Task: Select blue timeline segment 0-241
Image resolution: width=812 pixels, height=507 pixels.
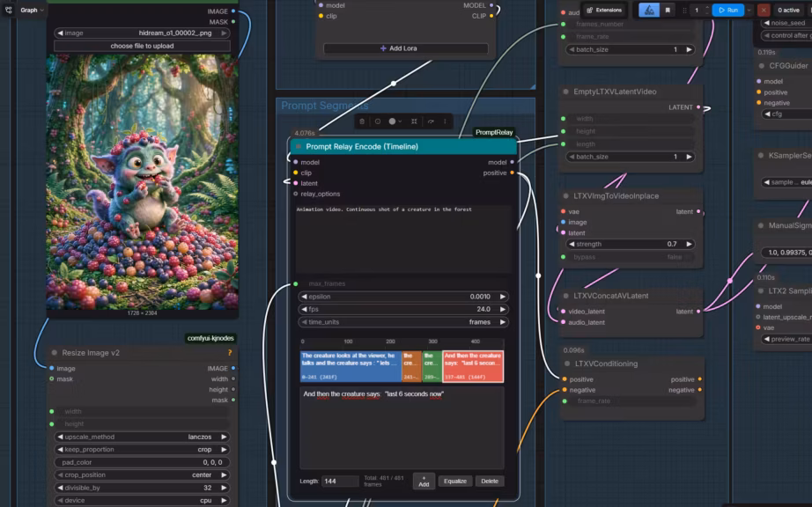Action: (x=351, y=366)
